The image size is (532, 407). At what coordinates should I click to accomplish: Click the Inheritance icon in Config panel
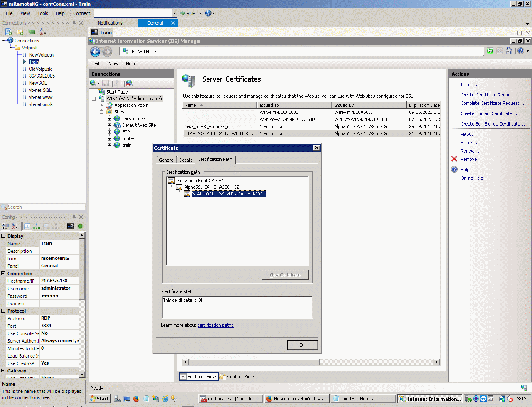point(37,226)
